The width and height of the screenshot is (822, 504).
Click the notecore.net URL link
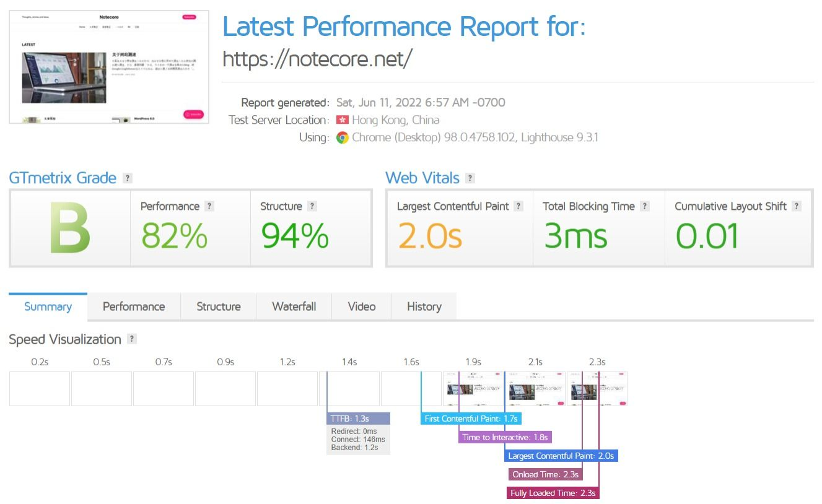[x=317, y=59]
